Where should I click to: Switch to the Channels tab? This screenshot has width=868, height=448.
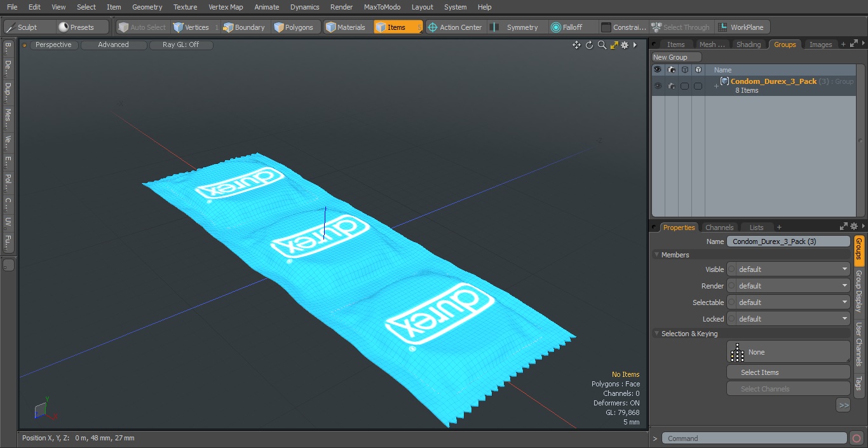coord(719,227)
